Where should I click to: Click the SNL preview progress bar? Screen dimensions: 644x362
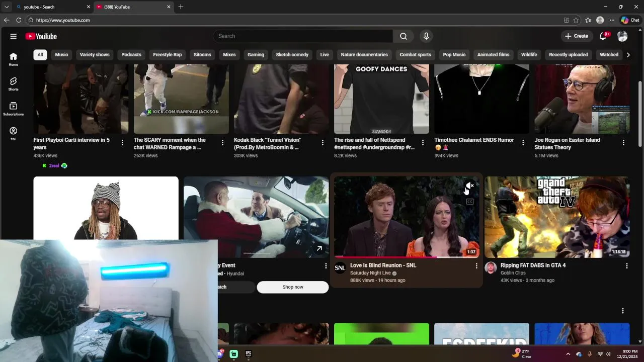(407, 257)
